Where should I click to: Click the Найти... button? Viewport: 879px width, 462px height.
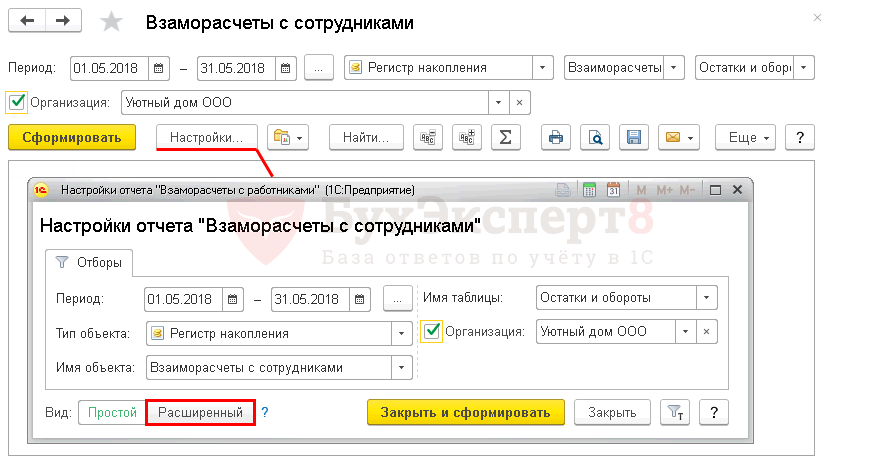pos(366,137)
